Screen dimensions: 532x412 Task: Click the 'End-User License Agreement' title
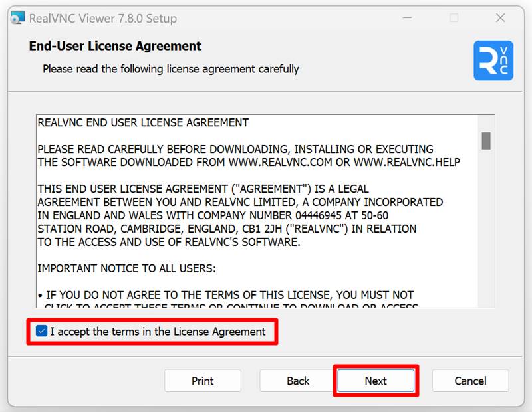pos(115,46)
